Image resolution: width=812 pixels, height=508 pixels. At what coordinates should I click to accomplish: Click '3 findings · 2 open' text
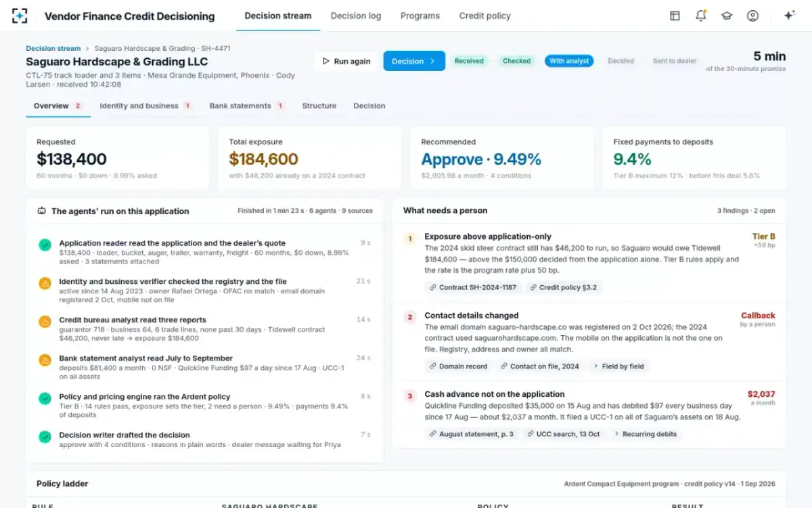coord(746,211)
